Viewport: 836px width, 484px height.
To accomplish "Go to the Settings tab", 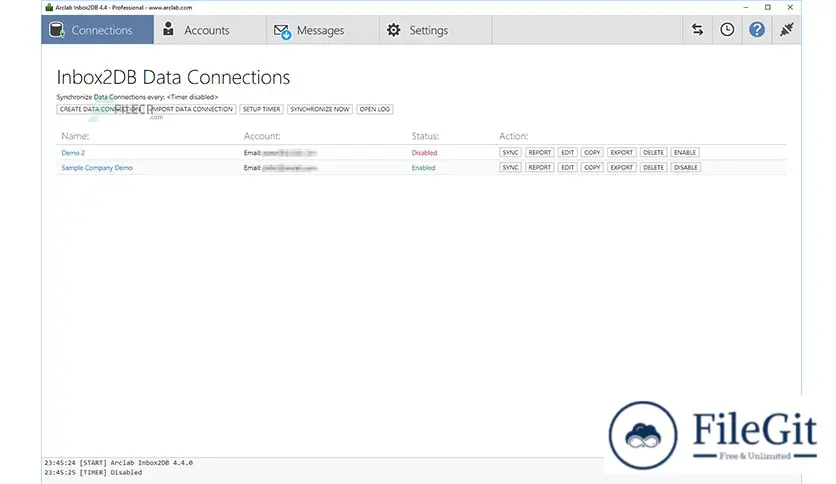I will click(436, 30).
